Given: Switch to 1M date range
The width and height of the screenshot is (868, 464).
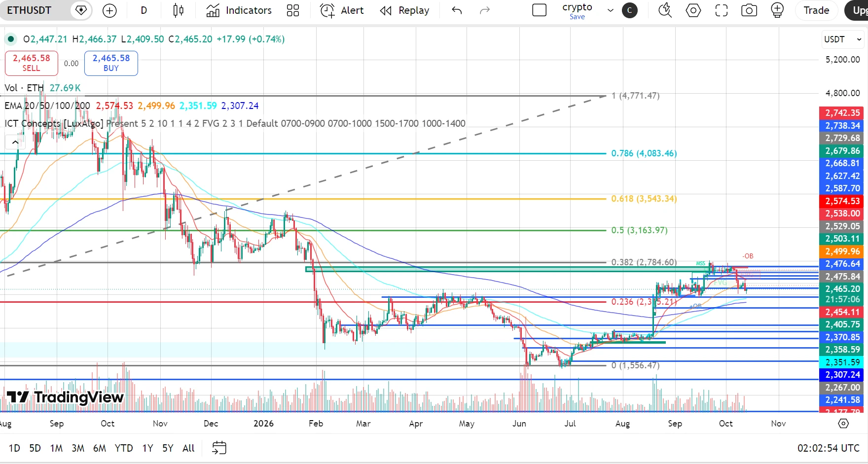Looking at the screenshot, I should (x=56, y=448).
